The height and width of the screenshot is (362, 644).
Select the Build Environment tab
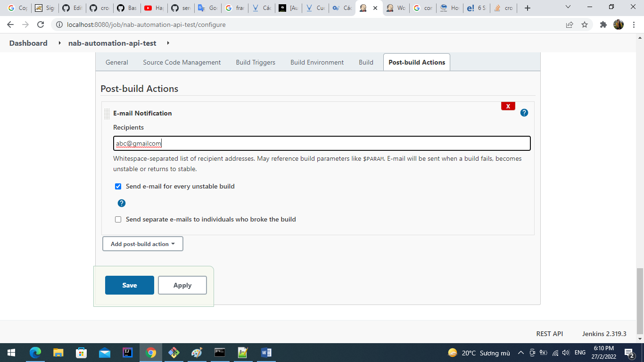(317, 62)
